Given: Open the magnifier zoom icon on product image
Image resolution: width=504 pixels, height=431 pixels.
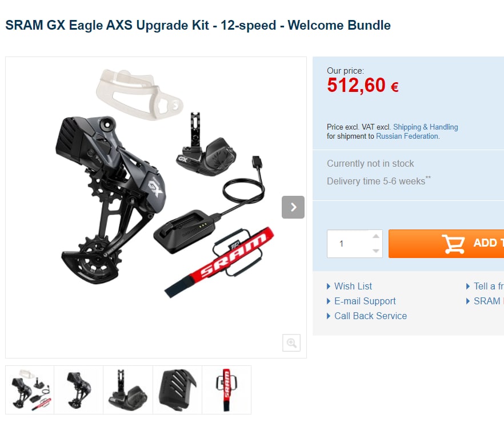Looking at the screenshot, I should 291,343.
